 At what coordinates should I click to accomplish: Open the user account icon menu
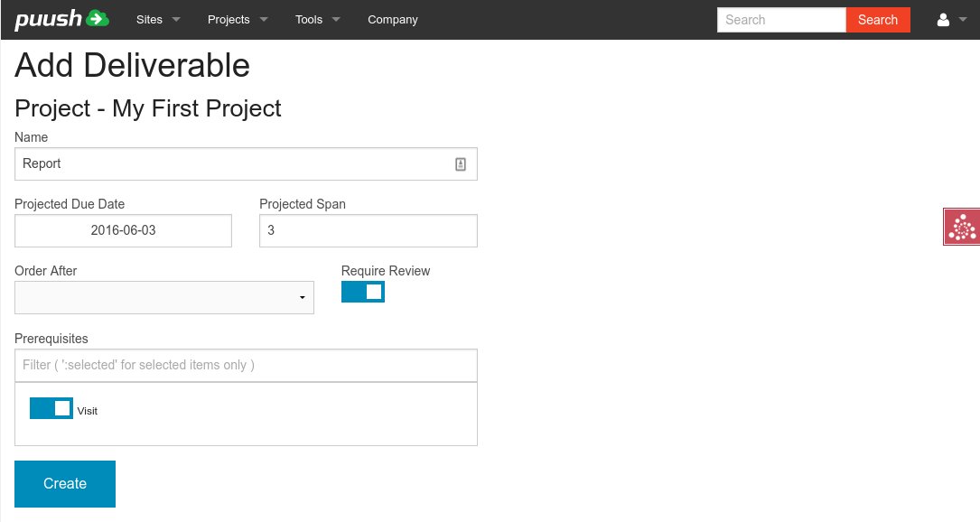(x=944, y=20)
